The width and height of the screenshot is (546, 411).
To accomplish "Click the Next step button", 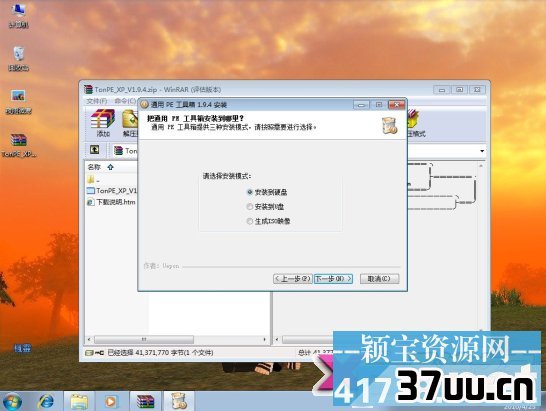I will click(x=333, y=279).
